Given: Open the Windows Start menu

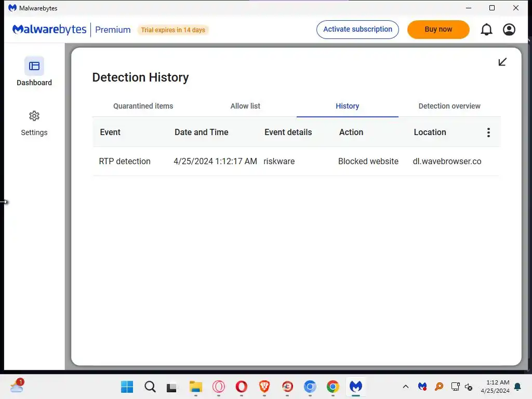Looking at the screenshot, I should point(127,387).
